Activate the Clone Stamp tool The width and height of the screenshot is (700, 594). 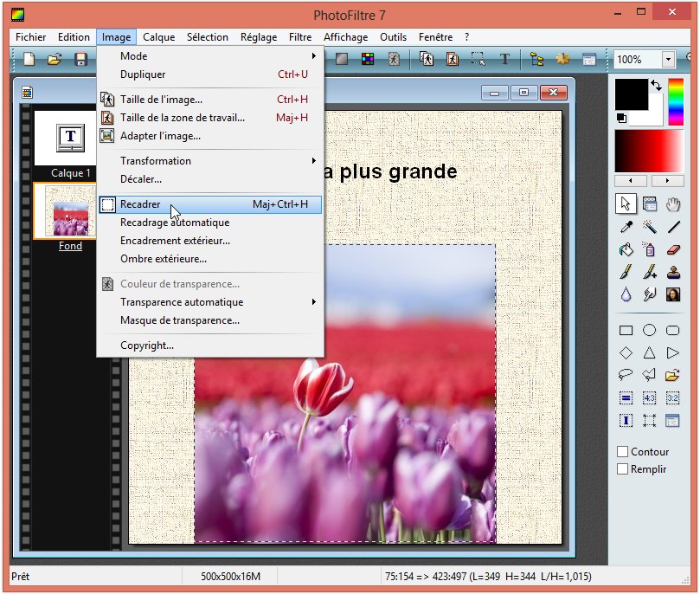point(673,273)
